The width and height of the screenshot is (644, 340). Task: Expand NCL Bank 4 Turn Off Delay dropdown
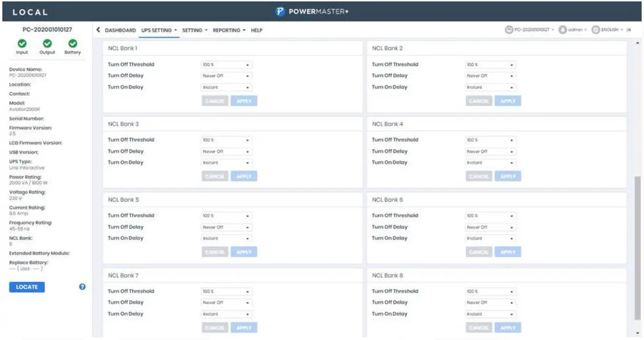491,151
